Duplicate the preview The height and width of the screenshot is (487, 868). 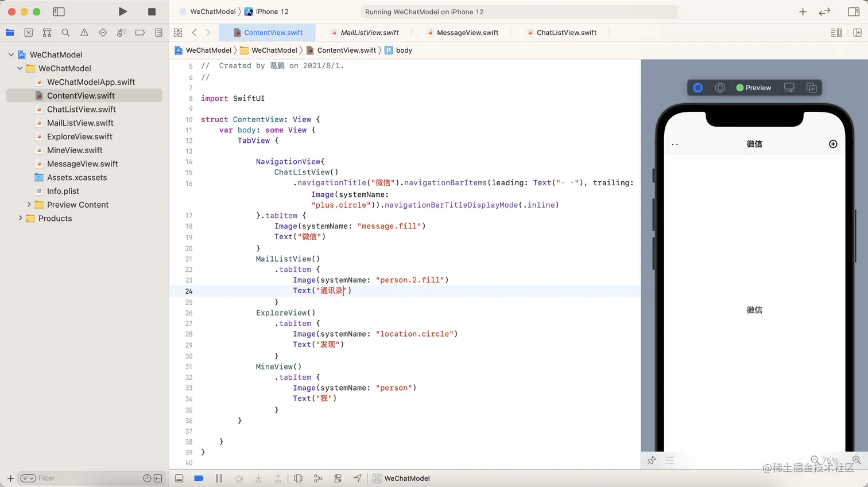(811, 88)
